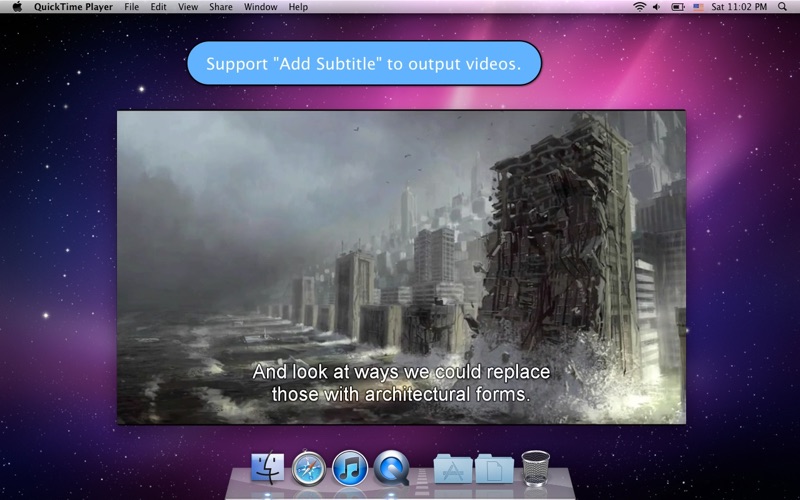
Task: Open the File menu
Action: 132,7
